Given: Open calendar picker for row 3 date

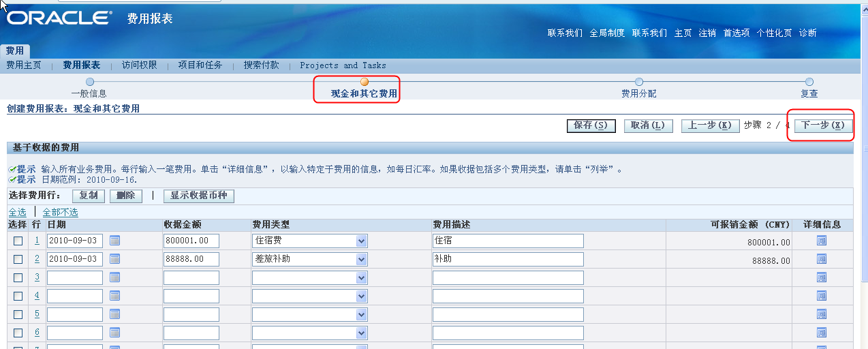Looking at the screenshot, I should click(114, 277).
